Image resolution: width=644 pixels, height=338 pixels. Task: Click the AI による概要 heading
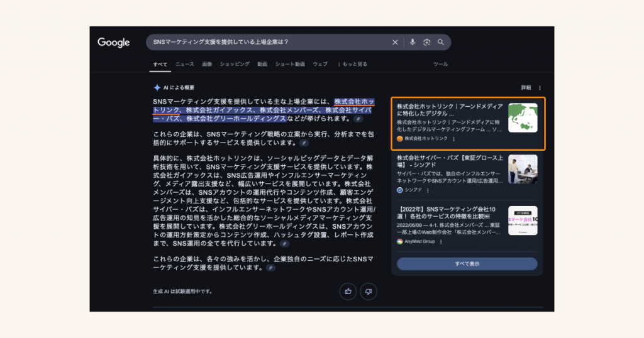(x=179, y=88)
